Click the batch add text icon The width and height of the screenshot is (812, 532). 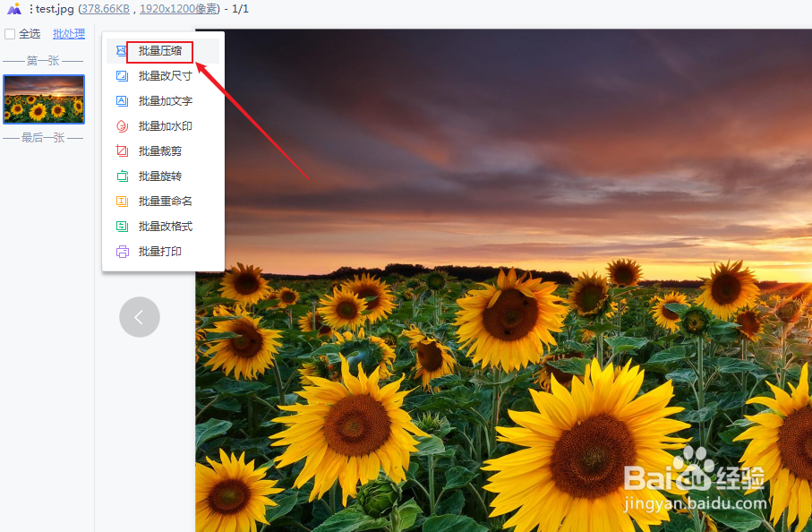click(x=122, y=101)
